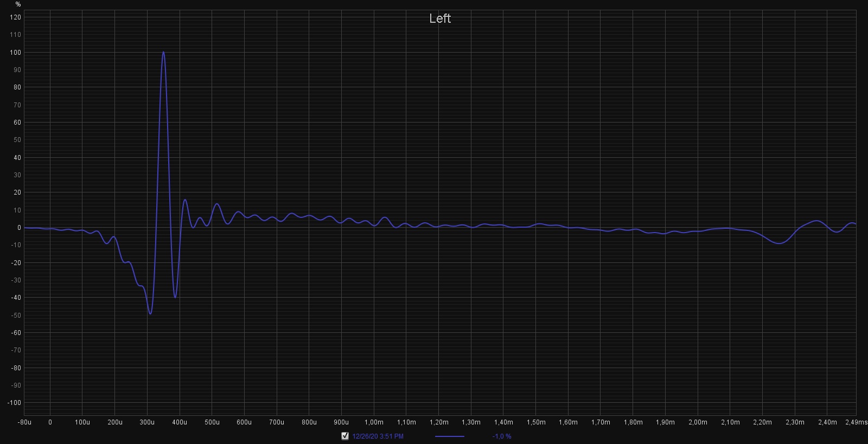
Task: Click the 0 tick label on the time axis
Action: 50,422
